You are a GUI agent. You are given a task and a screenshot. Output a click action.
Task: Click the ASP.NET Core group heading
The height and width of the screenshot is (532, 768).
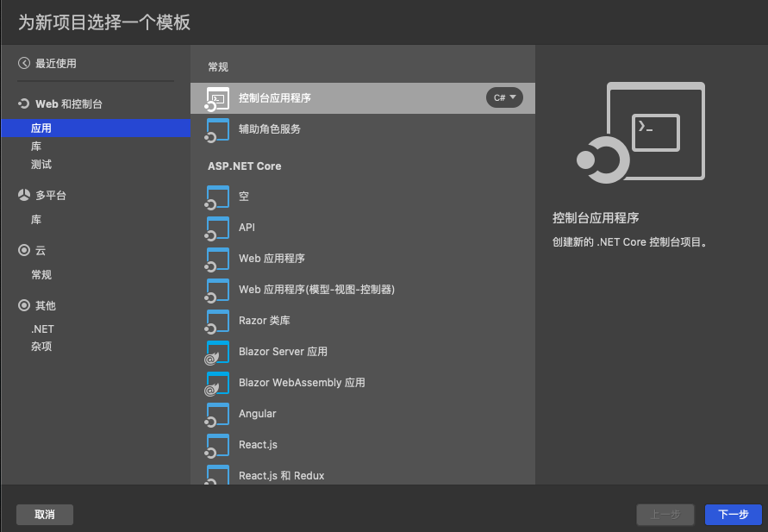click(245, 166)
